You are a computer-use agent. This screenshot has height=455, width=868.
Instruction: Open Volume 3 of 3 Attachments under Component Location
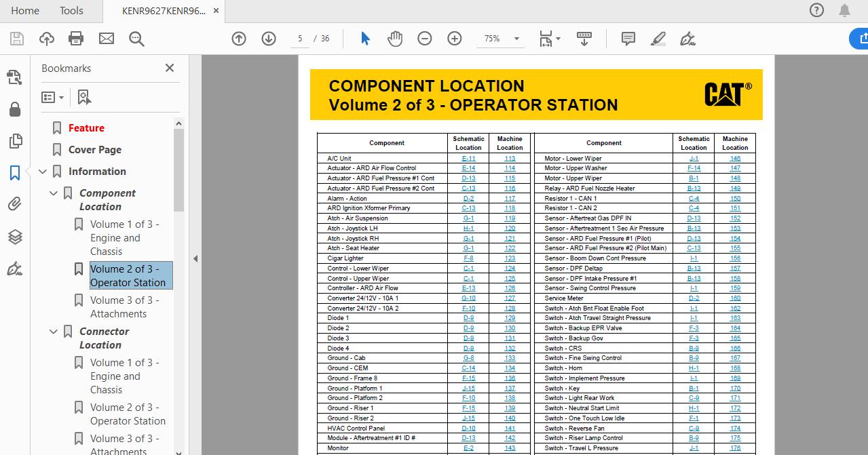tap(125, 307)
